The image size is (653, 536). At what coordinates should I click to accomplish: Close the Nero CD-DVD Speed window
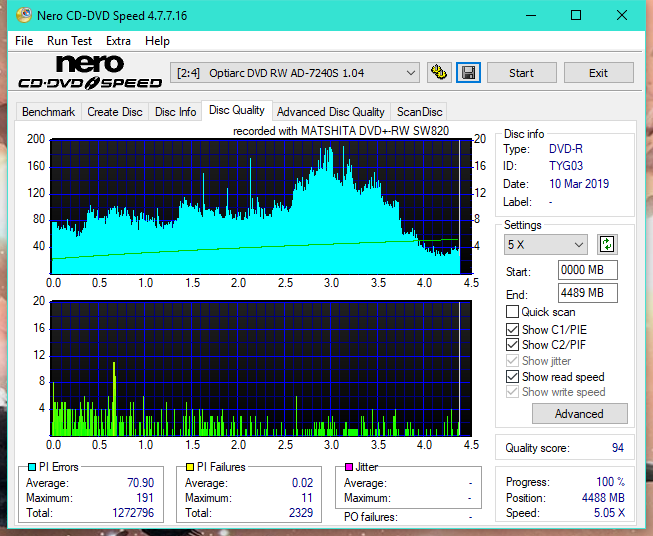point(622,15)
